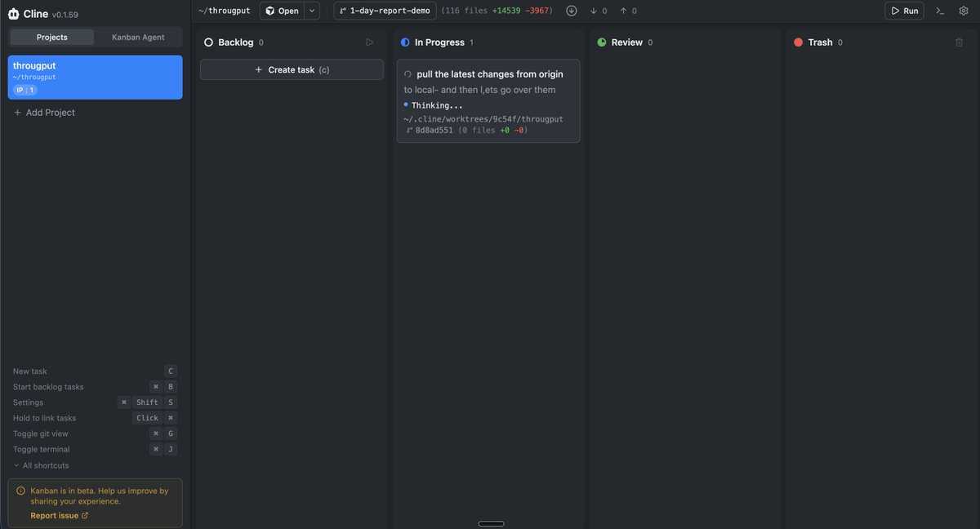Click the Review column green status icon
Image resolution: width=980 pixels, height=529 pixels.
click(x=602, y=42)
